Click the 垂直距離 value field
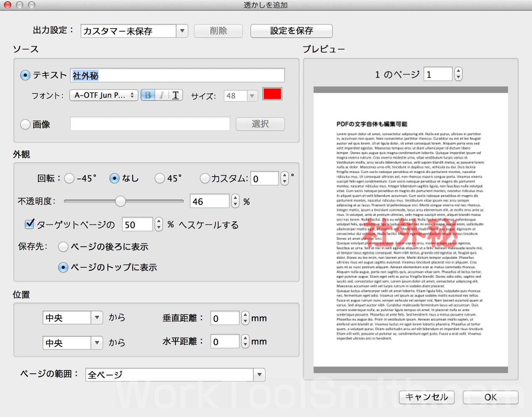The width and height of the screenshot is (532, 417). [225, 318]
